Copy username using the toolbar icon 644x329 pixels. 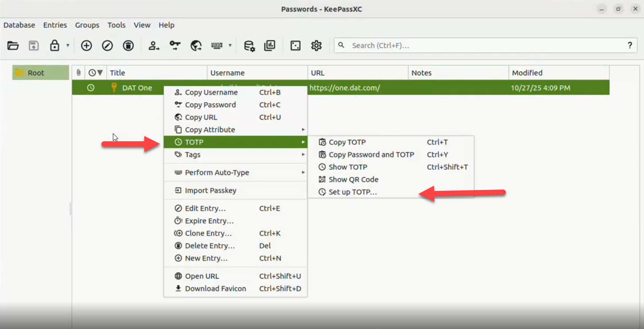pos(154,46)
